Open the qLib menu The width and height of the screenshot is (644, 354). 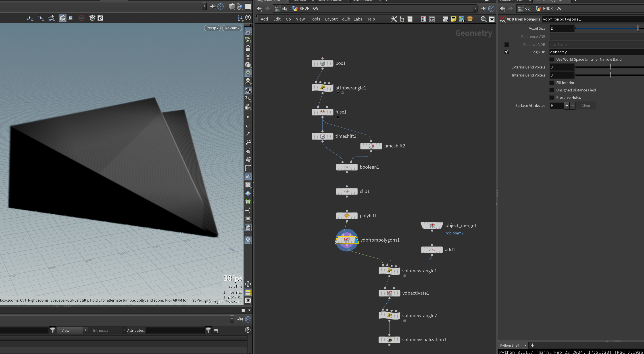pyautogui.click(x=346, y=19)
